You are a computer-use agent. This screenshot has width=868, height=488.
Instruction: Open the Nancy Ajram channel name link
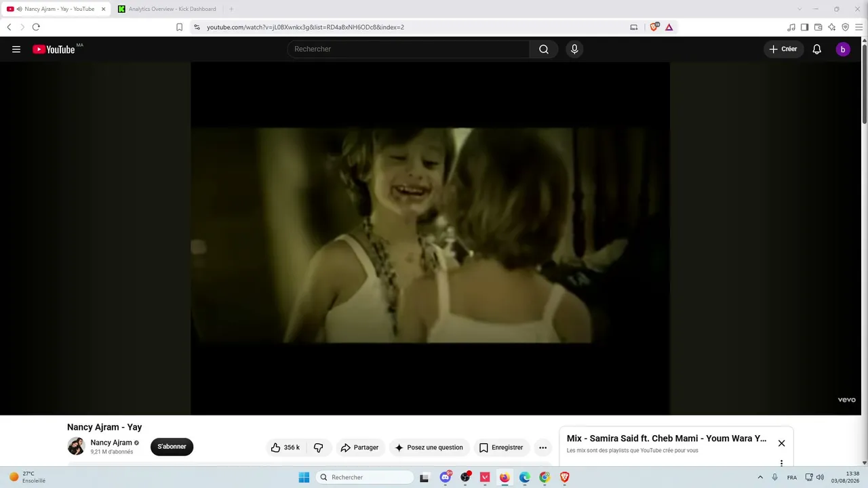(111, 443)
